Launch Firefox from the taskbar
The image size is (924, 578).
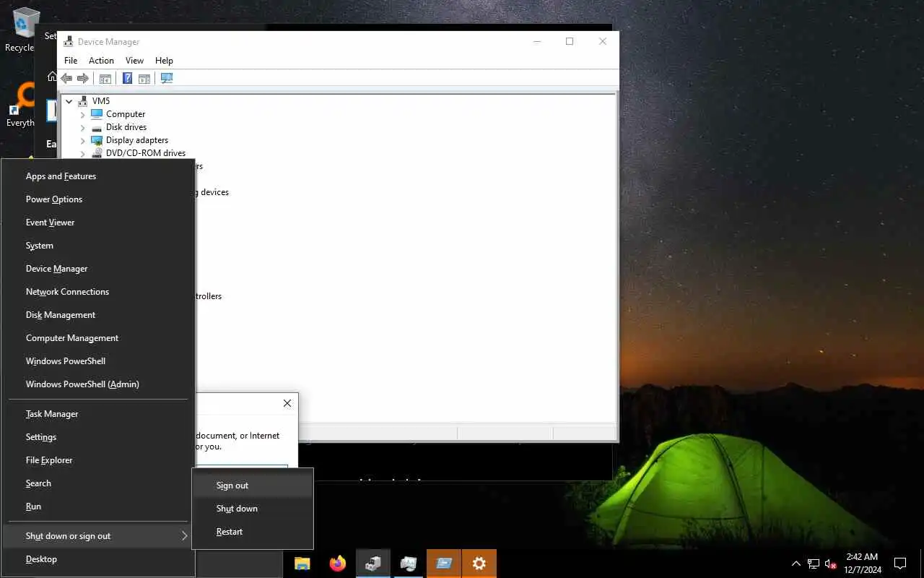click(x=337, y=564)
